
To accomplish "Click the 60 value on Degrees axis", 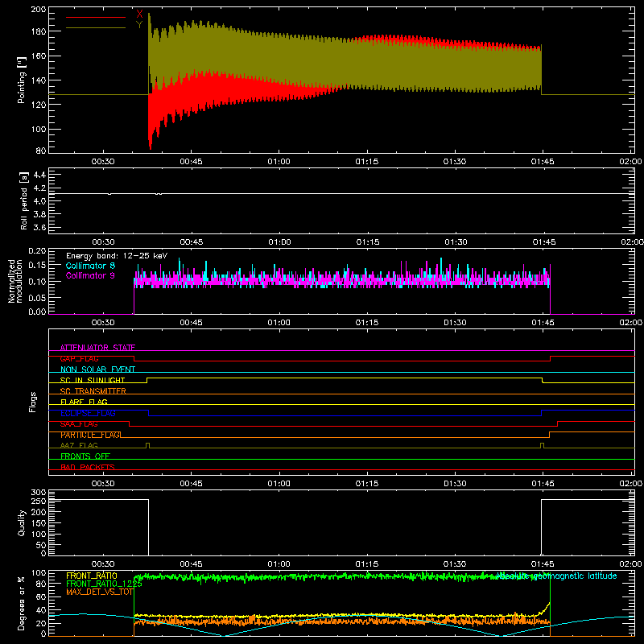I will (42, 597).
